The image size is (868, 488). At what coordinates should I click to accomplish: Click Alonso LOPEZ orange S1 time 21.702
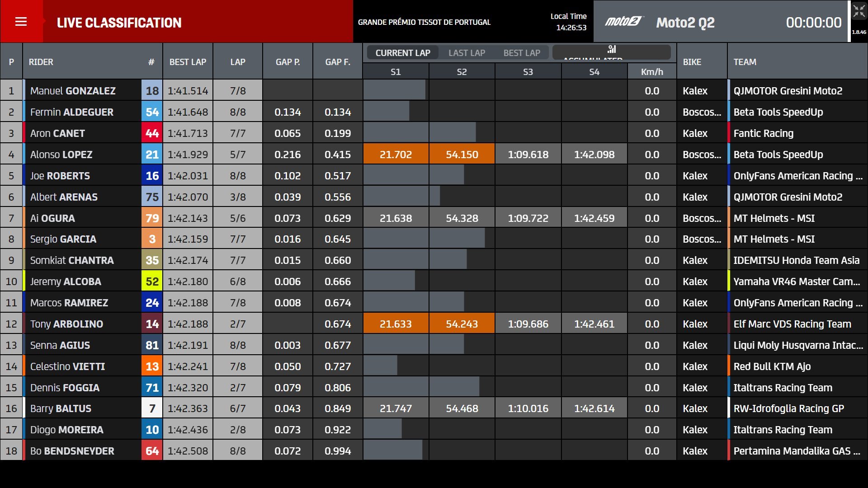(x=396, y=155)
